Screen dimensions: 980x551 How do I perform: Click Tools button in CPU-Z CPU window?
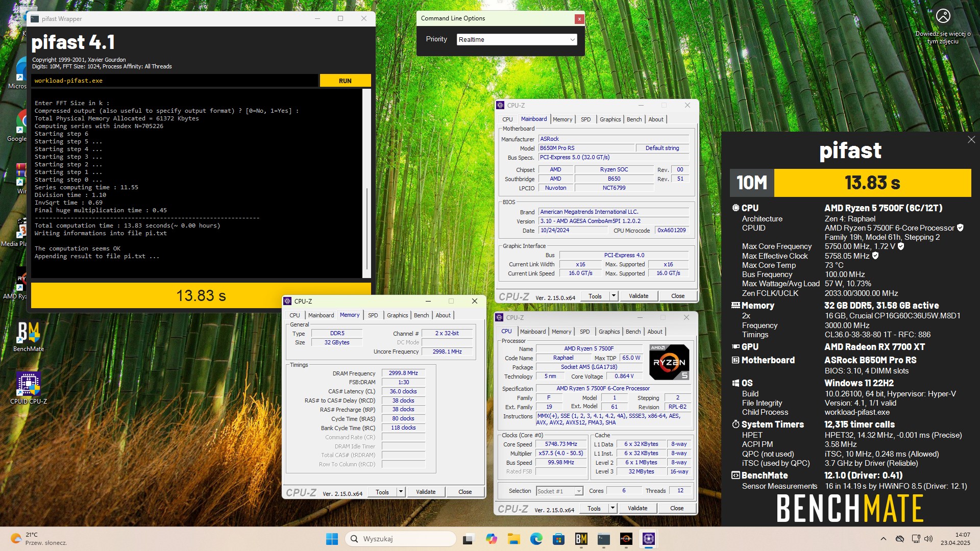[594, 508]
